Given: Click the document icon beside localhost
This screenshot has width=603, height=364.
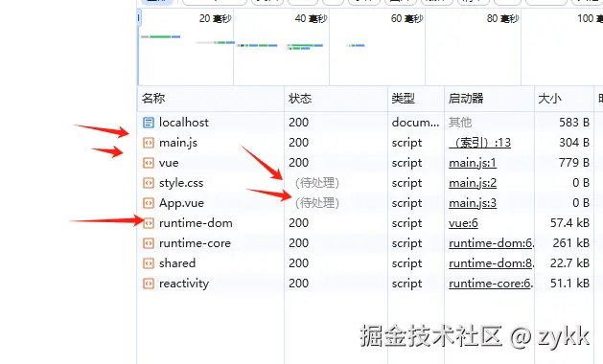Looking at the screenshot, I should tap(149, 123).
